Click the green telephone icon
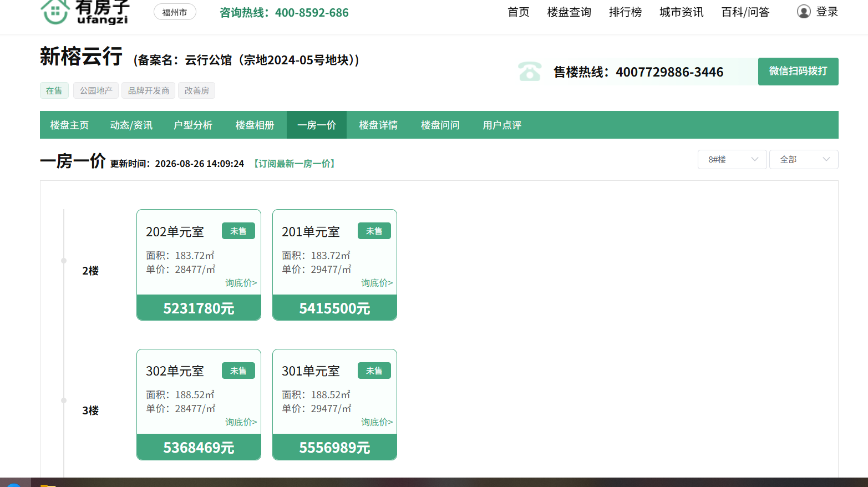The height and width of the screenshot is (487, 868). (x=530, y=72)
